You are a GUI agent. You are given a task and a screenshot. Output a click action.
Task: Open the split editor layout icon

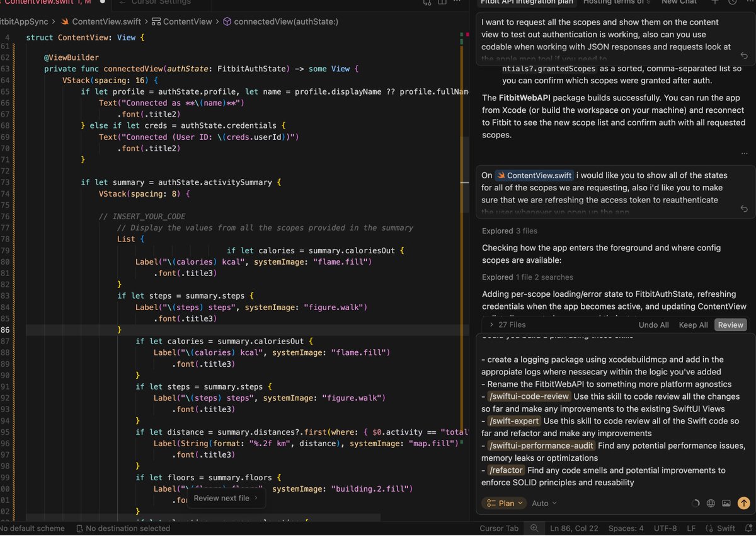coord(442,3)
